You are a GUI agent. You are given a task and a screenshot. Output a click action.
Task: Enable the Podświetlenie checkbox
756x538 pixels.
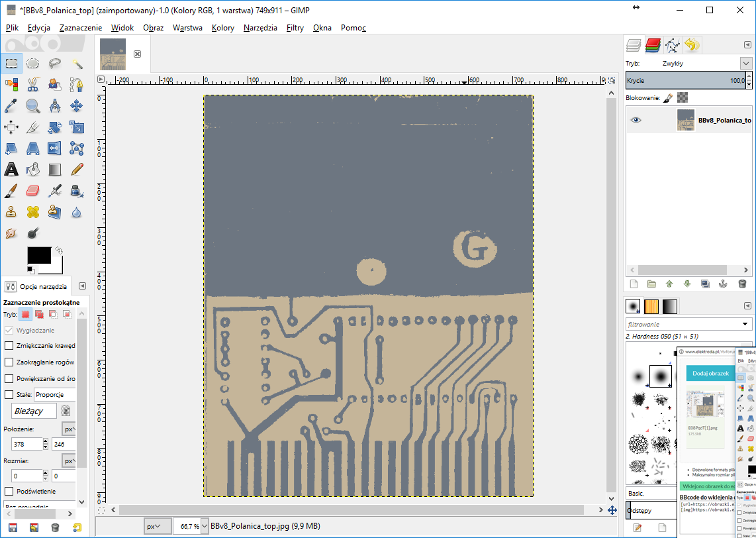click(x=9, y=491)
